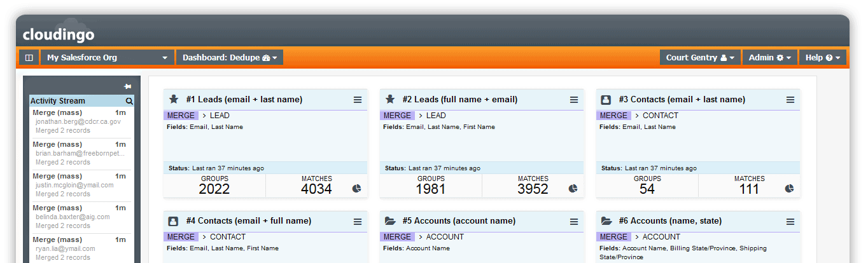Open #1 Leads (email + last name) filter
This screenshot has width=868, height=263.
(x=244, y=100)
